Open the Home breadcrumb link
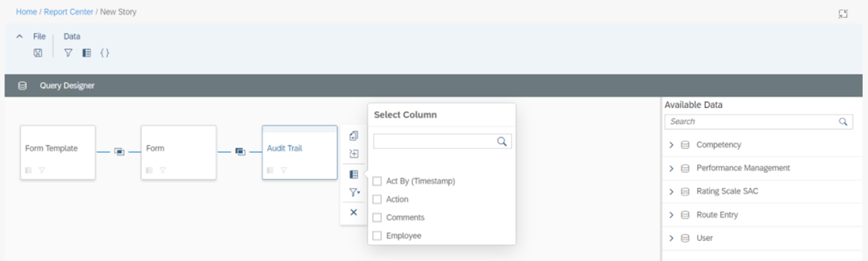 coord(26,12)
